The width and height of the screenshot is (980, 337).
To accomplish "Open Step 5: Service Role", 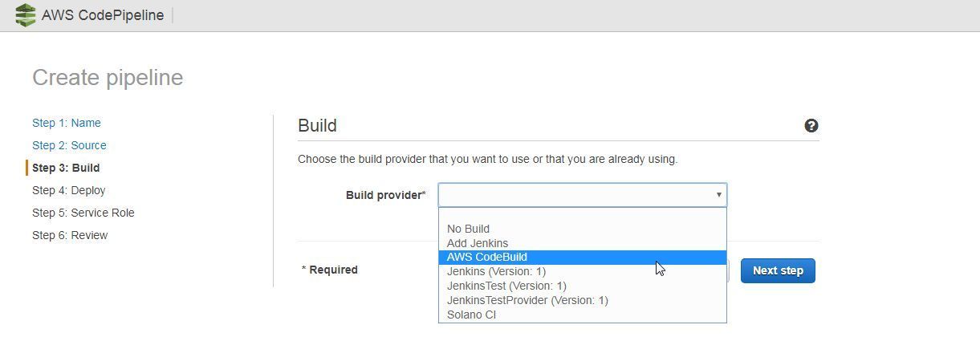I will (83, 213).
